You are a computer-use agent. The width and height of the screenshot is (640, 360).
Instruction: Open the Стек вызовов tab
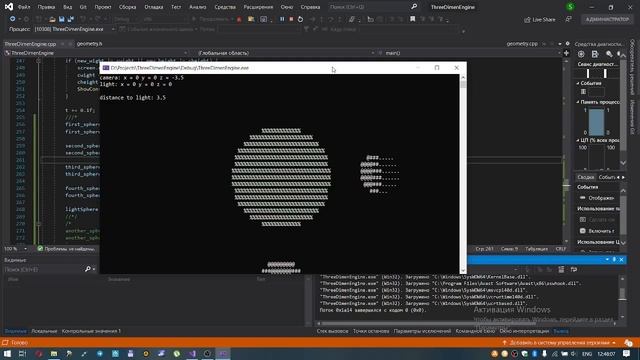[x=332, y=331]
